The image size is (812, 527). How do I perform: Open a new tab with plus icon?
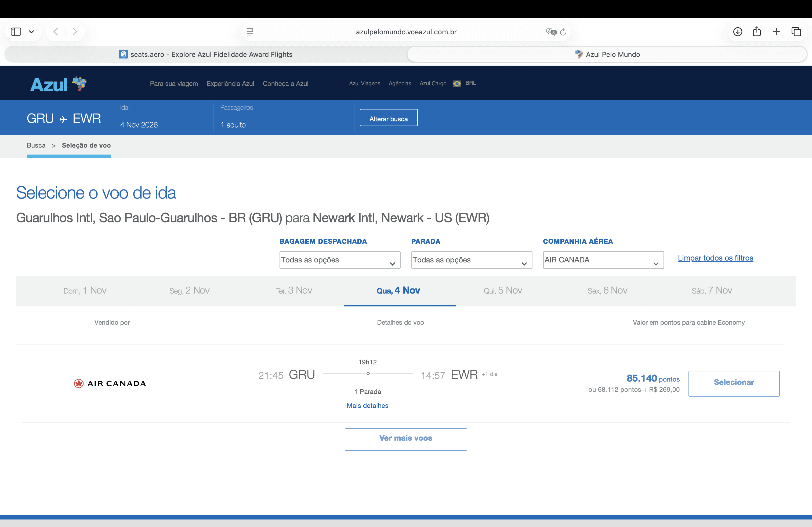click(x=777, y=32)
